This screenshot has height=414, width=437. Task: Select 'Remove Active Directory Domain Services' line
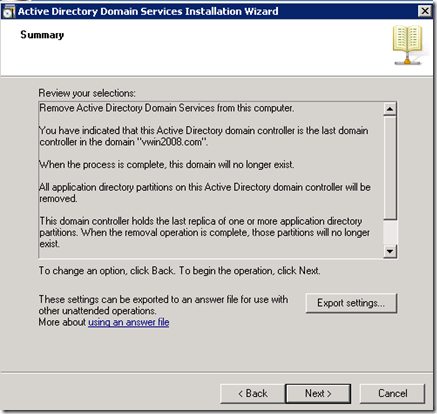167,108
